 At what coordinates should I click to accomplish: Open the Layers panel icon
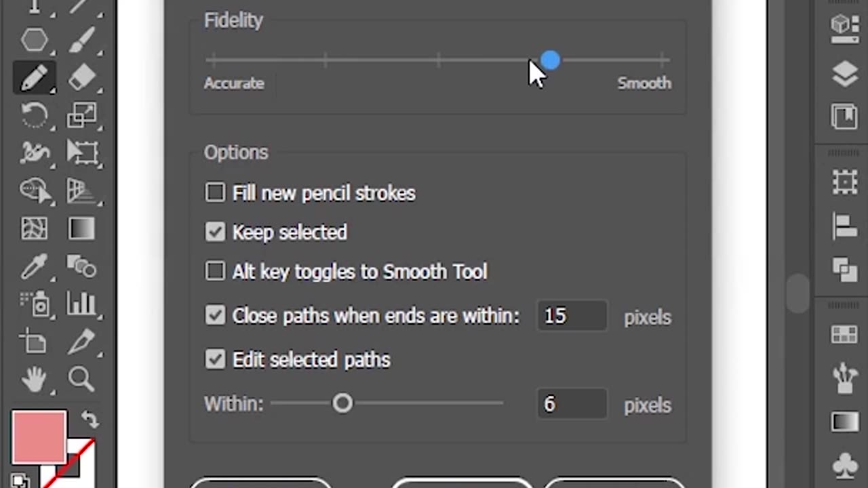[x=844, y=75]
